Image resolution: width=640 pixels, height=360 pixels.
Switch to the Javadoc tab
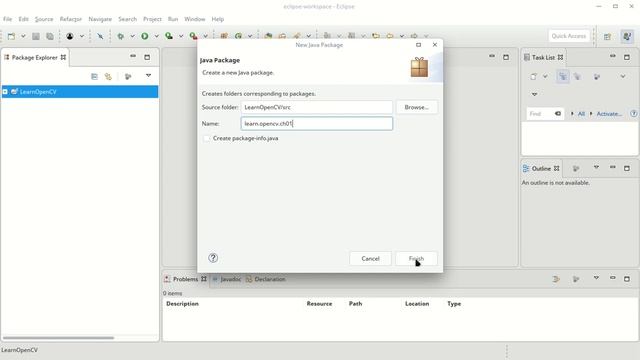point(227,279)
